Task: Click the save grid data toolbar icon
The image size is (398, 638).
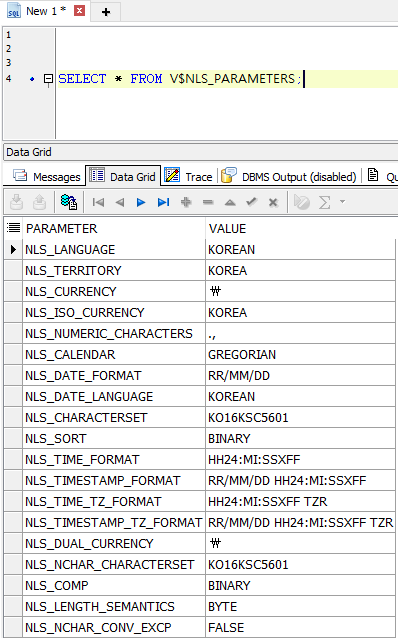Action: [16, 202]
